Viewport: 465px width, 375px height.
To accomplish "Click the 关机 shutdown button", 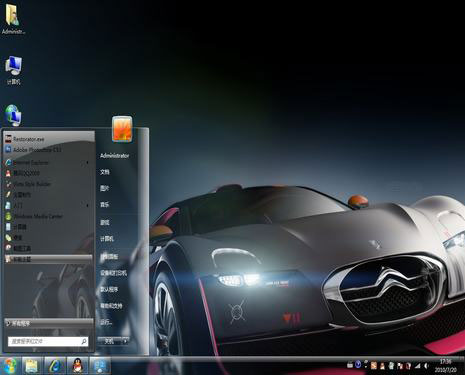I will pos(109,341).
